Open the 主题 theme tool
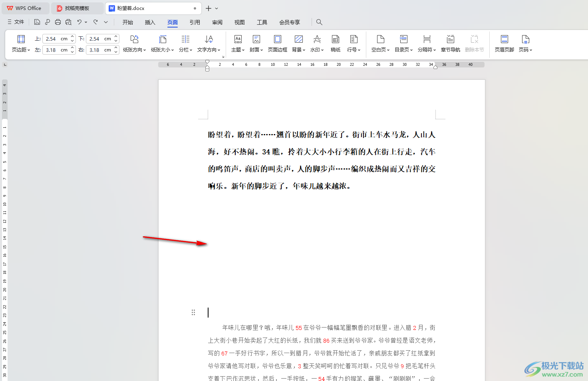The height and width of the screenshot is (381, 588). (238, 44)
